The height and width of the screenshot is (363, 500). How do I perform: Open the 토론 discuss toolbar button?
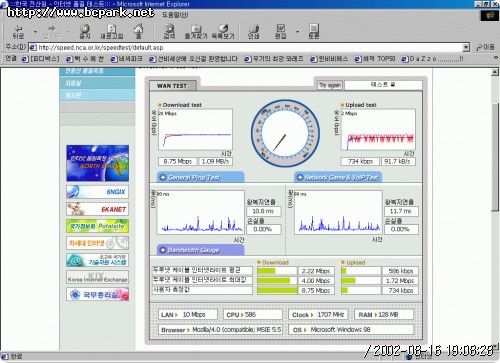(314, 31)
